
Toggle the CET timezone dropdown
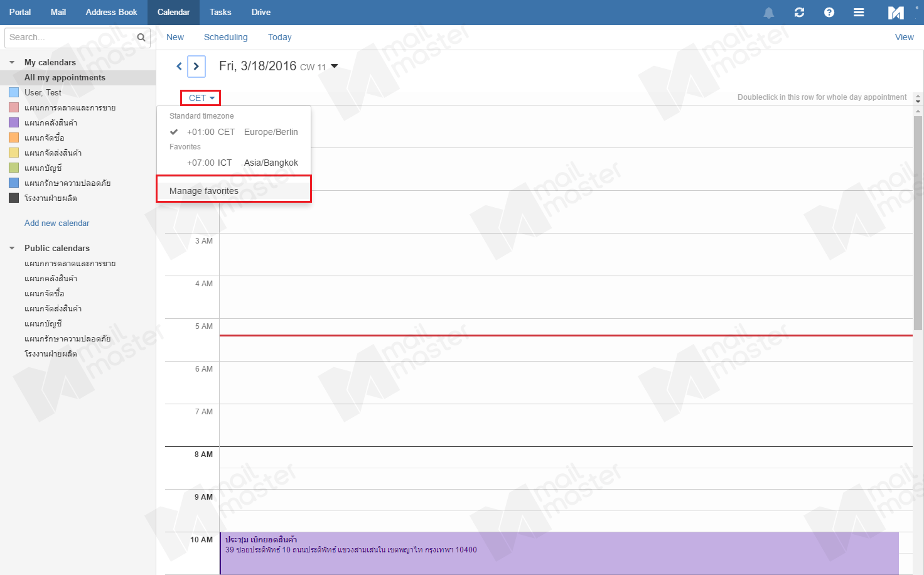tap(201, 98)
